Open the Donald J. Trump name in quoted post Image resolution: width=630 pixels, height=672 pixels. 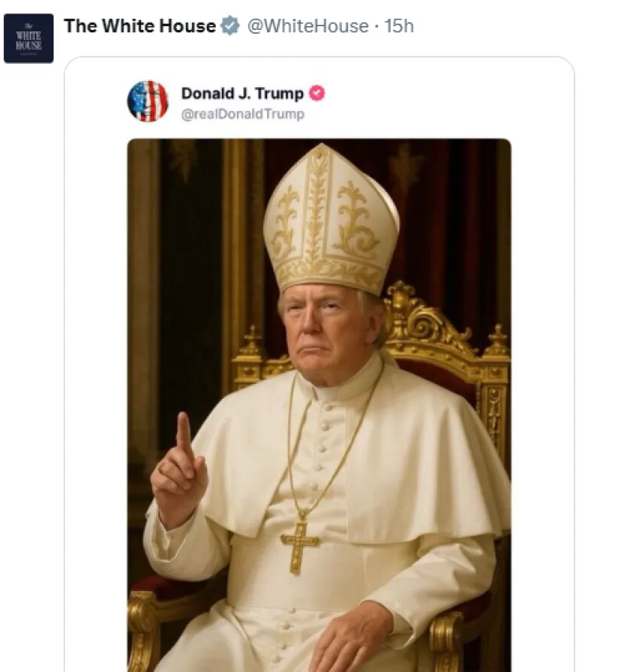click(x=242, y=93)
